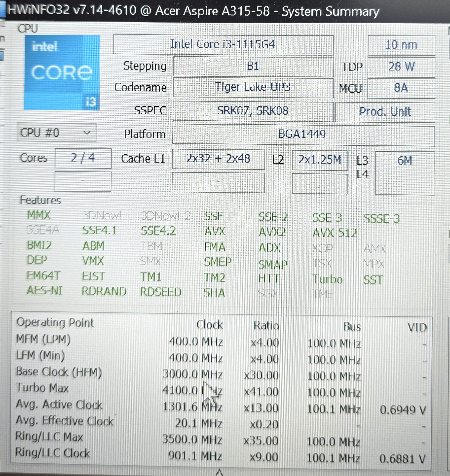The image size is (450, 476).
Task: Click the L2 cache value 2x1.25M
Action: 320,160
